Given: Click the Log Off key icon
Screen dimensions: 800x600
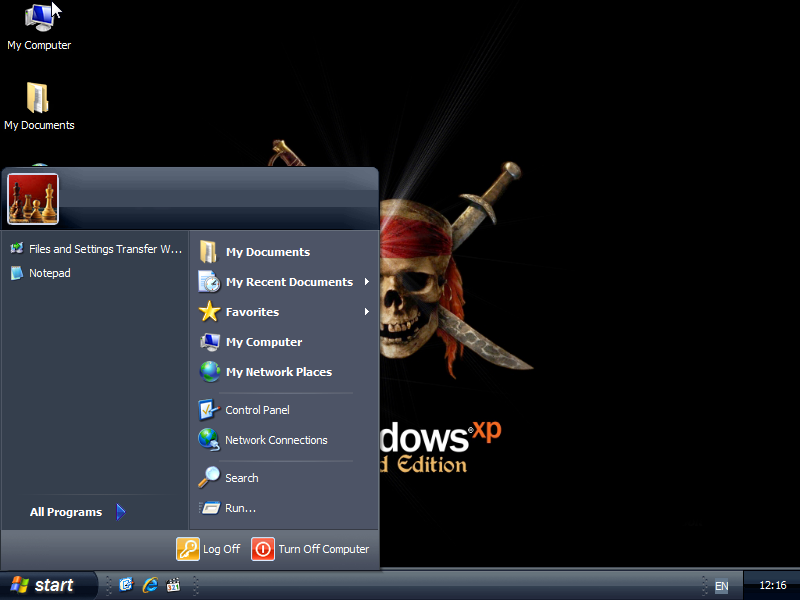Looking at the screenshot, I should 188,549.
